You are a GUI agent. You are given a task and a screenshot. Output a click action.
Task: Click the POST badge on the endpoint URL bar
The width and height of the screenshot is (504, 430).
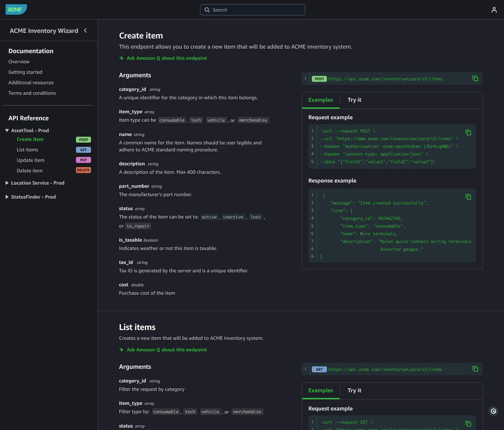(x=319, y=79)
